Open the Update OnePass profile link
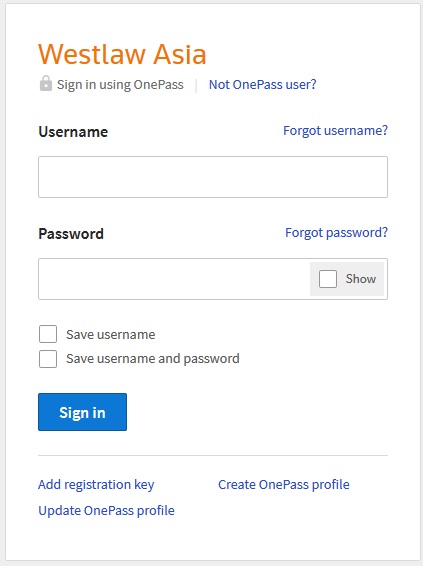423x566 pixels. pyautogui.click(x=106, y=511)
